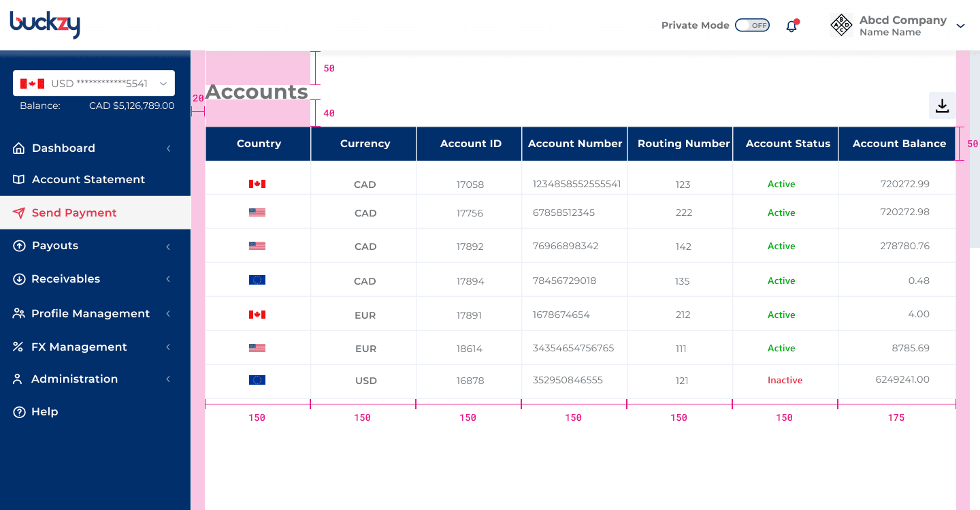Open Profile Management

point(91,313)
